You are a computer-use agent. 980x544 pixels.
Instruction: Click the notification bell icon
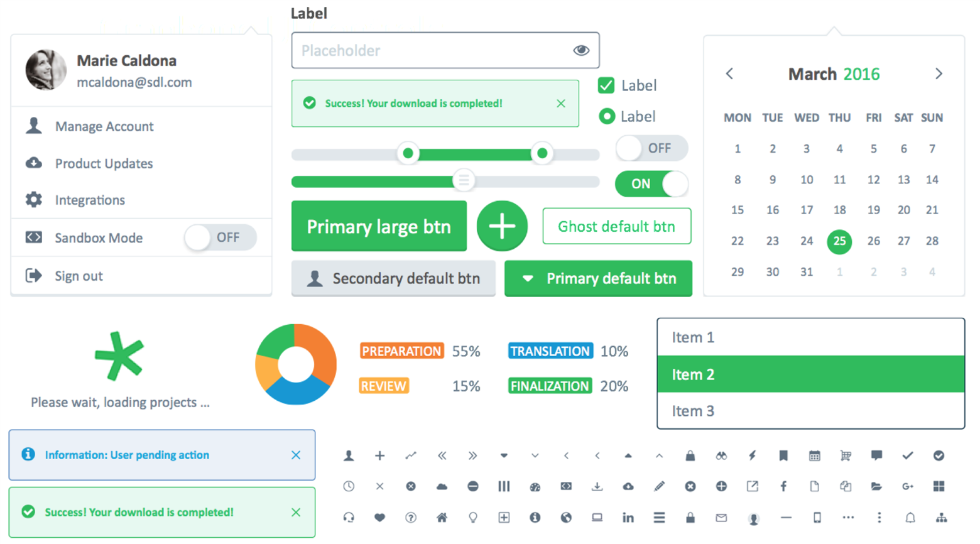coord(910,518)
